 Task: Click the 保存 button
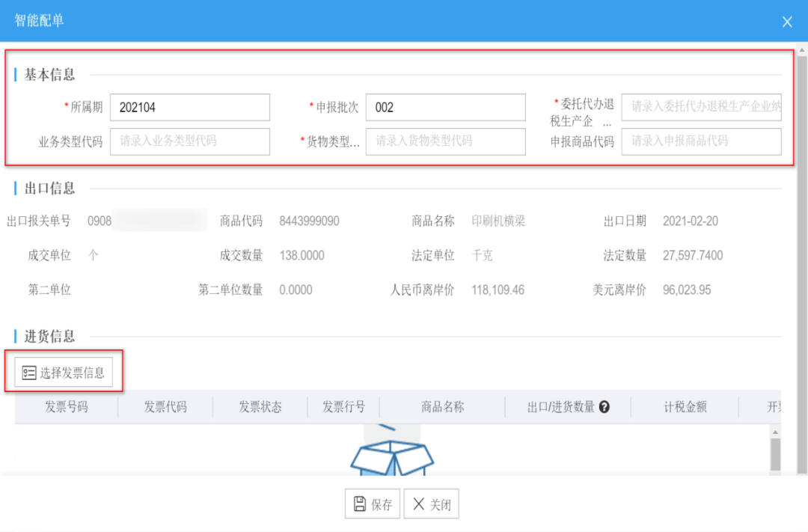(x=373, y=504)
